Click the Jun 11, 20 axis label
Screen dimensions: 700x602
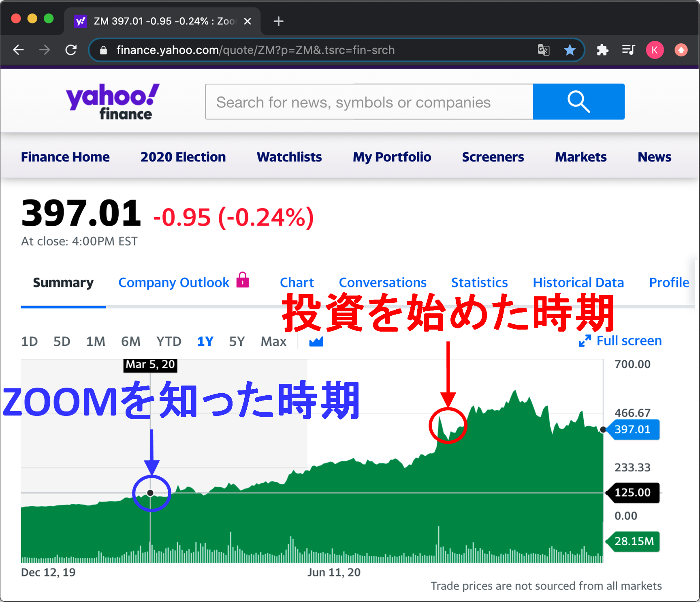click(334, 572)
